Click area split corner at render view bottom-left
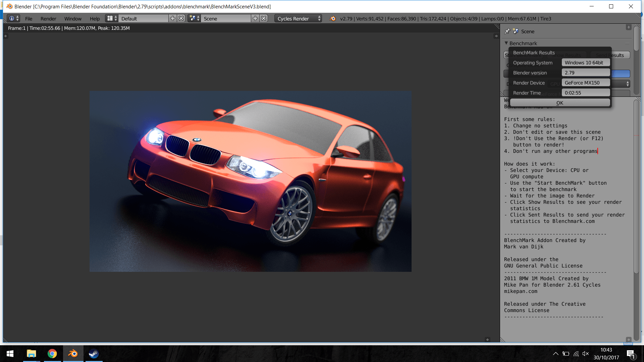Image resolution: width=644 pixels, height=362 pixels. [x=5, y=340]
